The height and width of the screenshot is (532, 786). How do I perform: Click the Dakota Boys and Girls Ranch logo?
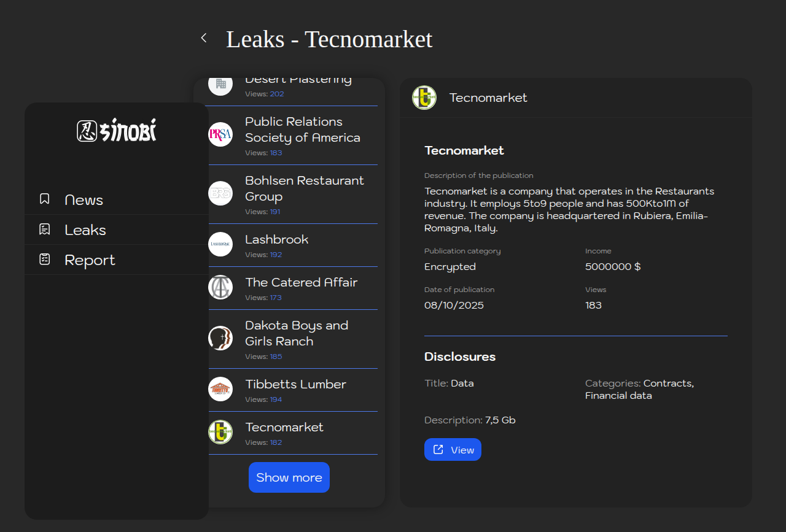pos(220,338)
